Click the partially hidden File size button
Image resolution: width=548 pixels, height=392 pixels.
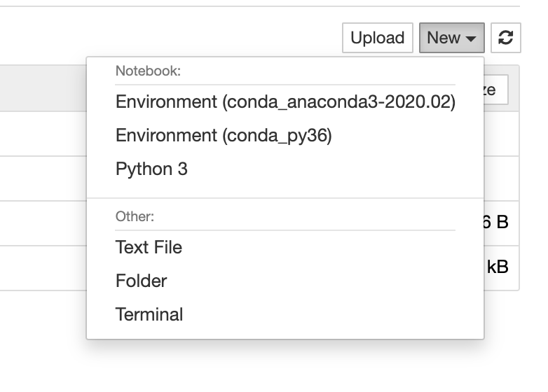tap(495, 90)
